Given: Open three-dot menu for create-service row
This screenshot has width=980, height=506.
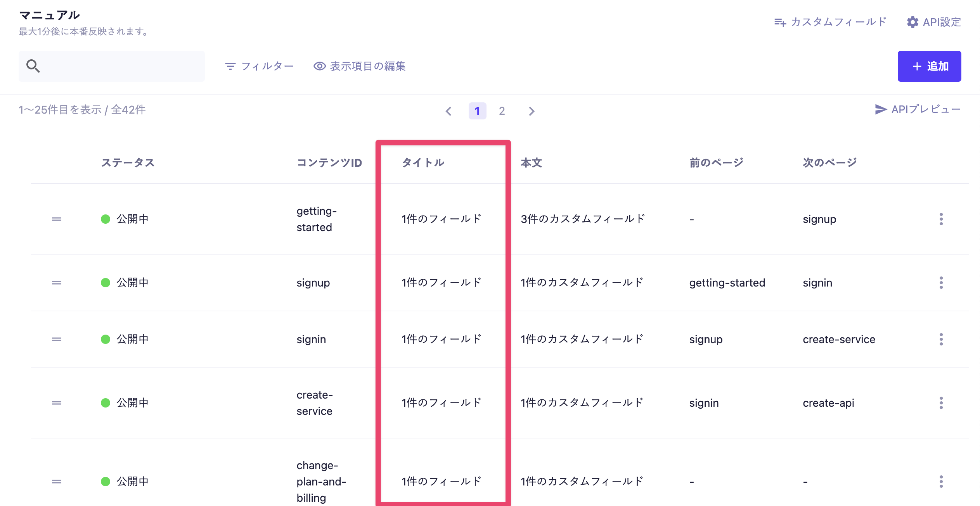Looking at the screenshot, I should [x=941, y=403].
